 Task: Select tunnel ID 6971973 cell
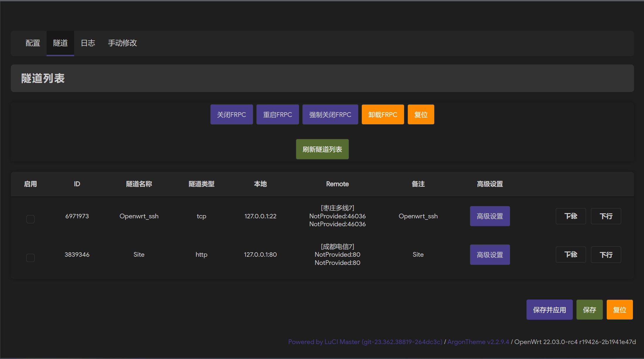[77, 216]
